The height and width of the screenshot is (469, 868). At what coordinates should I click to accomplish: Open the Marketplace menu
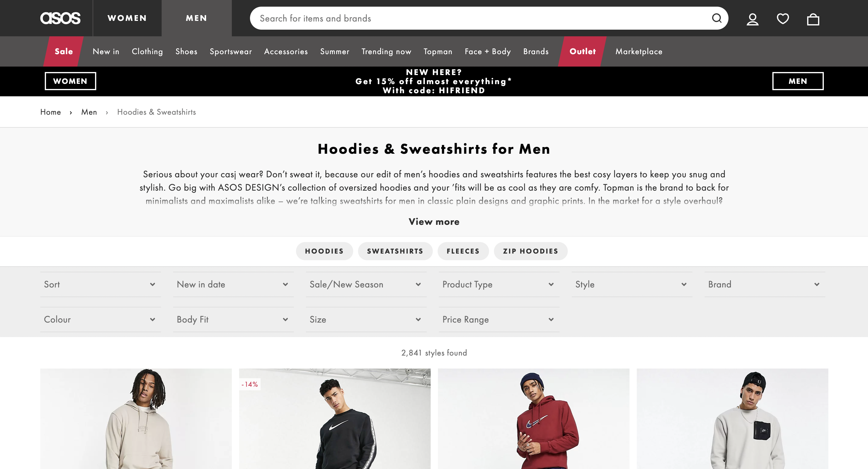639,51
